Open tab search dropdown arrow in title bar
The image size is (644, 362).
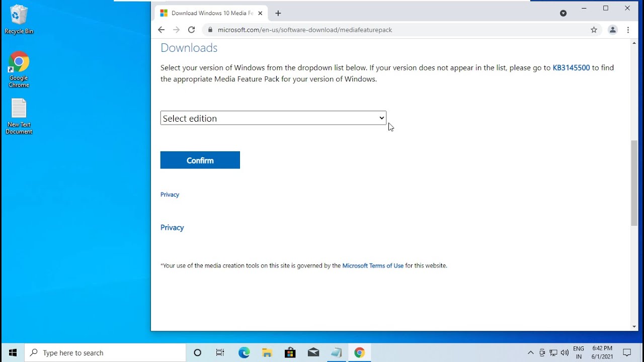point(563,13)
